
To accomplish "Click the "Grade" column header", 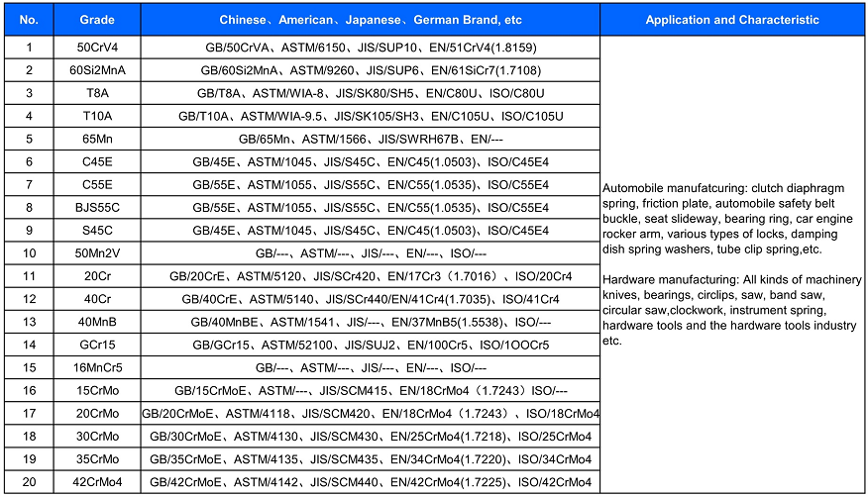I will [x=97, y=20].
